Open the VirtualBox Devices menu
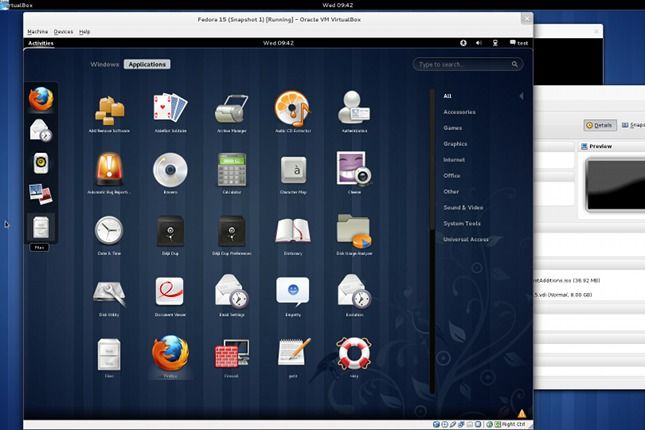The height and width of the screenshot is (430, 645). (63, 32)
